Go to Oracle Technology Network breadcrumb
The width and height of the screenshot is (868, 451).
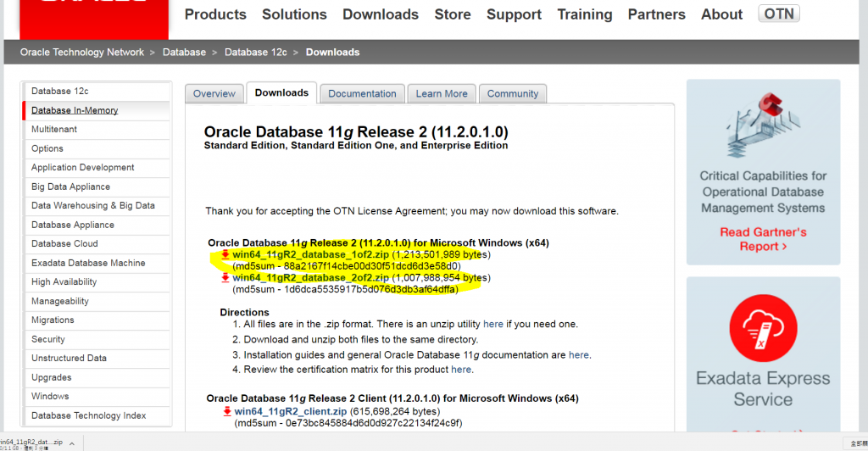pos(82,52)
